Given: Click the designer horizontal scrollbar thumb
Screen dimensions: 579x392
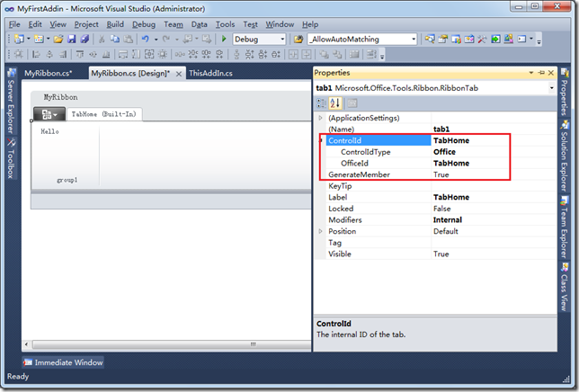Looking at the screenshot, I should pos(172,344).
